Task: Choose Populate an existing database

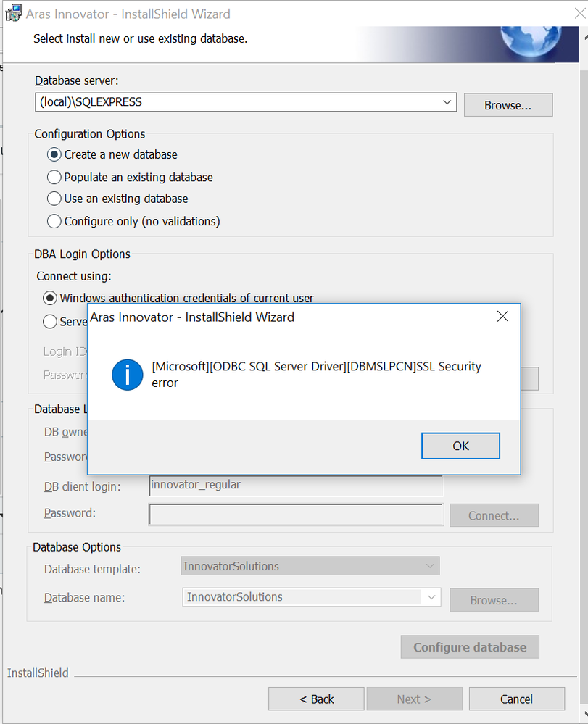Action: [x=54, y=177]
